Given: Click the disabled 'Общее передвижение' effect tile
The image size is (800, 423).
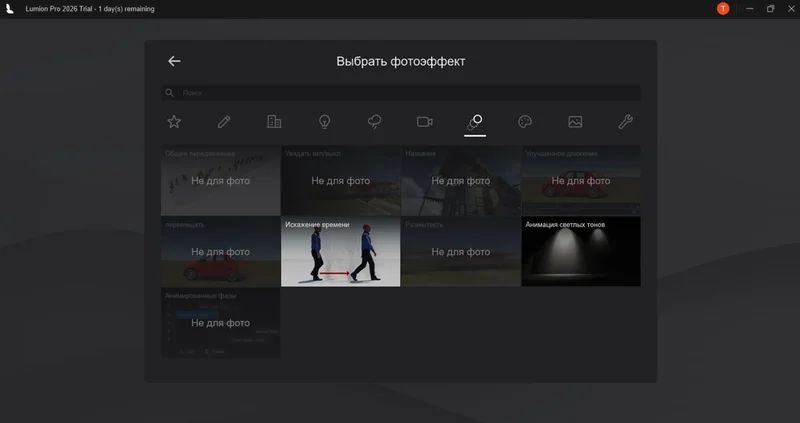Looking at the screenshot, I should point(220,181).
